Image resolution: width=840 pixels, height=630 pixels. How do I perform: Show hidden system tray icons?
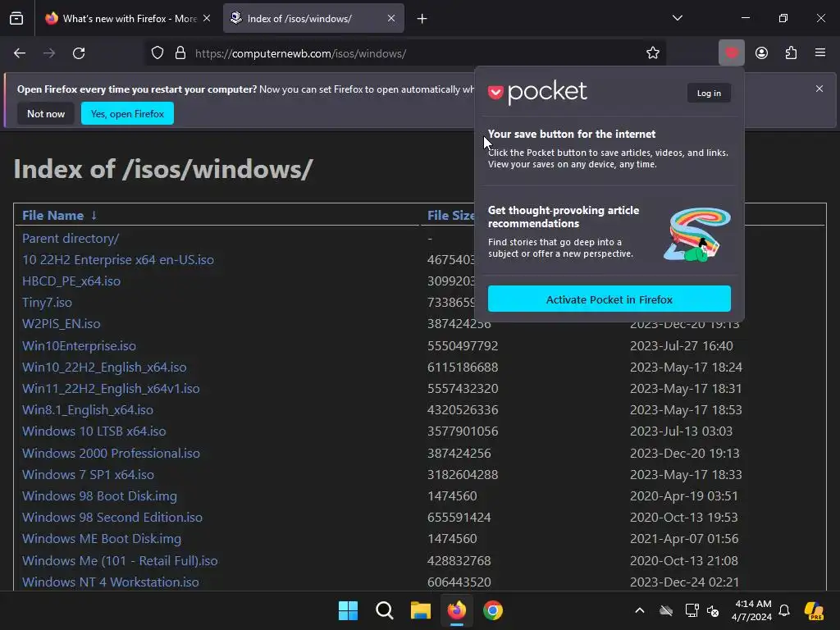coord(640,610)
